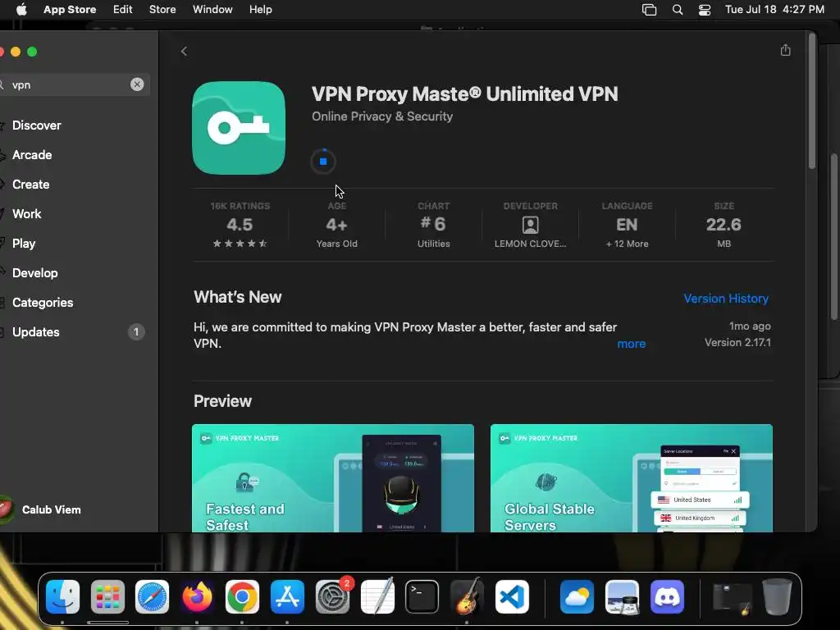Click the 4+ Years Old age rating
This screenshot has height=630, width=840.
(x=336, y=225)
